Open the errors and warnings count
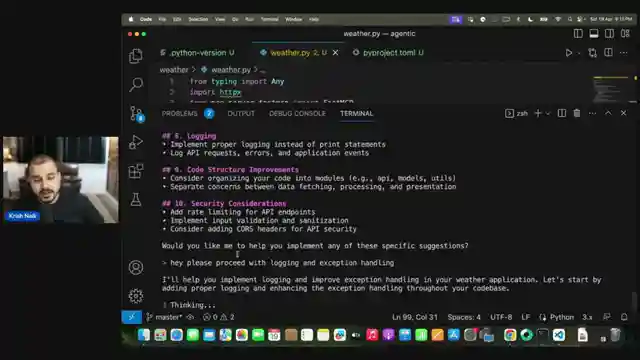640x360 pixels. [x=219, y=317]
